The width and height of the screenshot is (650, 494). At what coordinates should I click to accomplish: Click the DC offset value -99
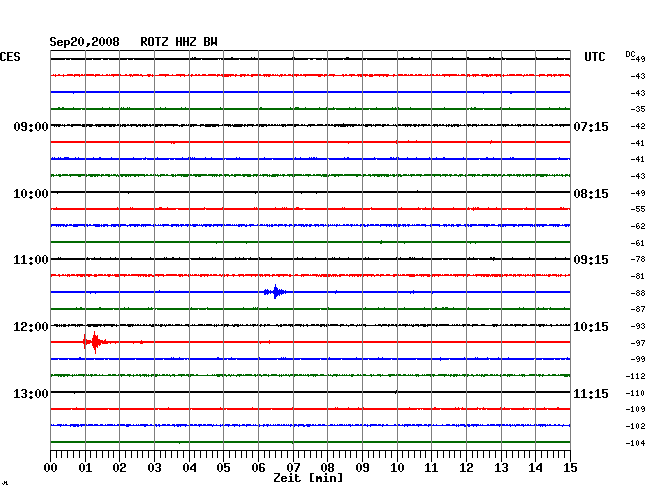click(x=638, y=359)
